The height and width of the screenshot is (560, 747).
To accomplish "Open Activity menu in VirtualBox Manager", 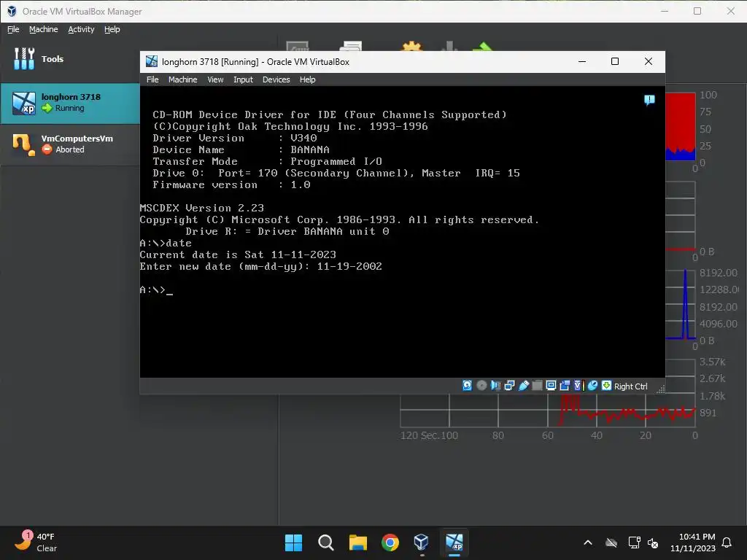I will pos(81,29).
